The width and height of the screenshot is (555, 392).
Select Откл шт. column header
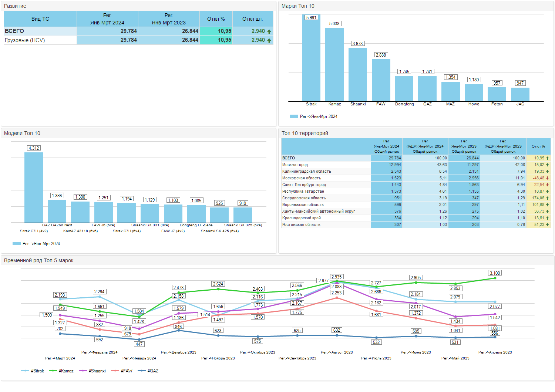253,19
